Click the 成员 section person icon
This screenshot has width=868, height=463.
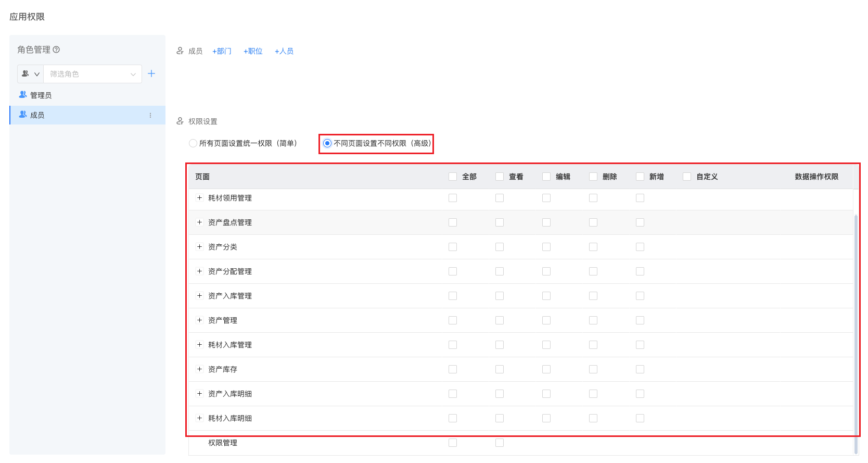tap(180, 51)
